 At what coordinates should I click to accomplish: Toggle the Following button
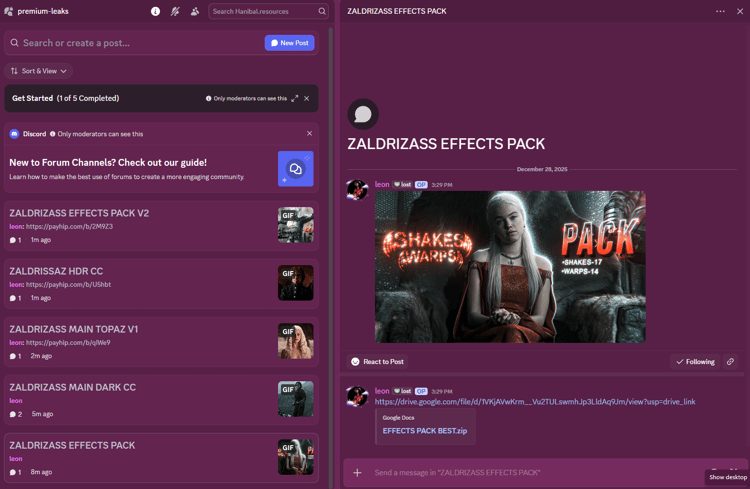(695, 362)
